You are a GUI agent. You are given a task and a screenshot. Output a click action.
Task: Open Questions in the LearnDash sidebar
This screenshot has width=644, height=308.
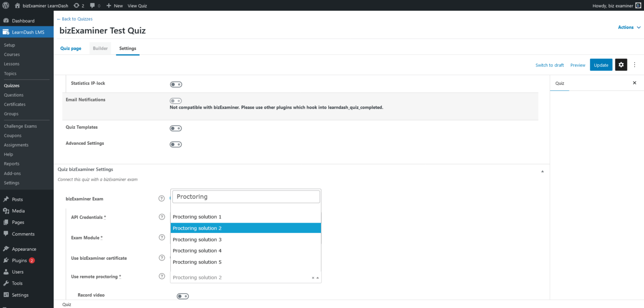point(13,95)
